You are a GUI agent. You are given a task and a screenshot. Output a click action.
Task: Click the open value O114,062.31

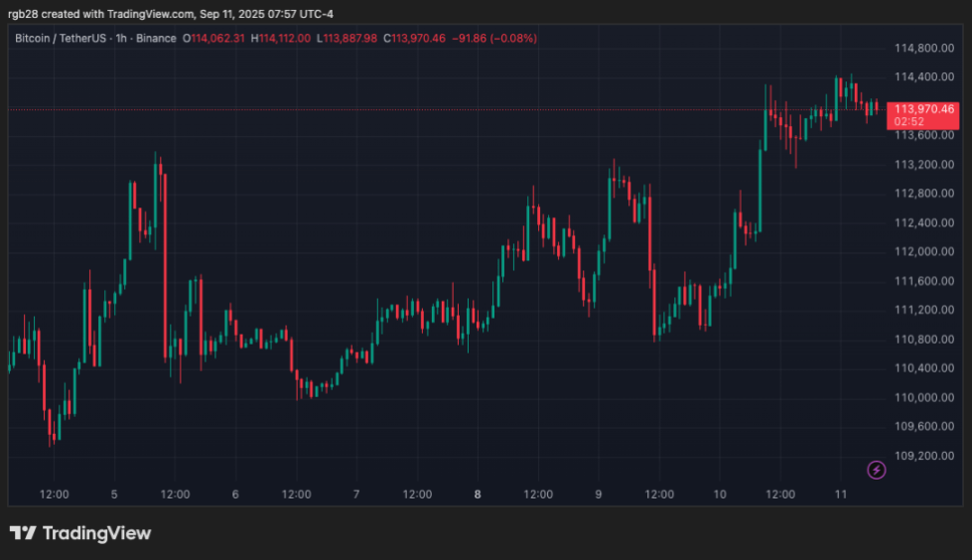click(214, 39)
